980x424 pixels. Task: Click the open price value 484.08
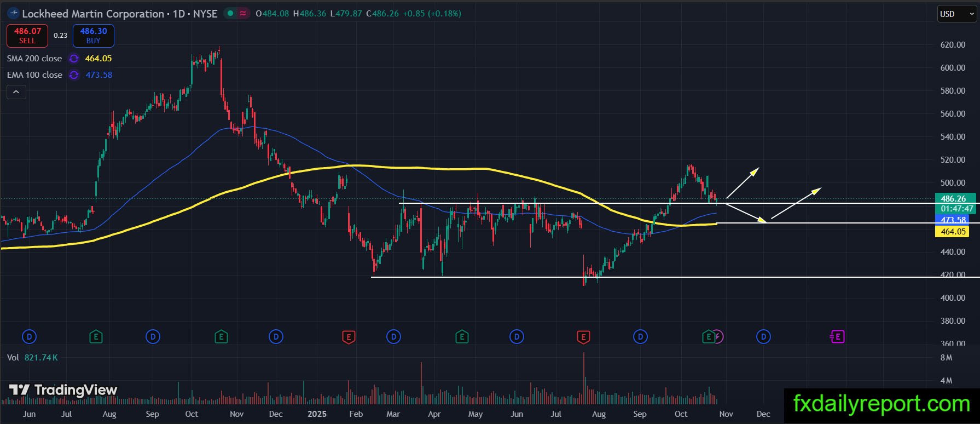coord(276,14)
